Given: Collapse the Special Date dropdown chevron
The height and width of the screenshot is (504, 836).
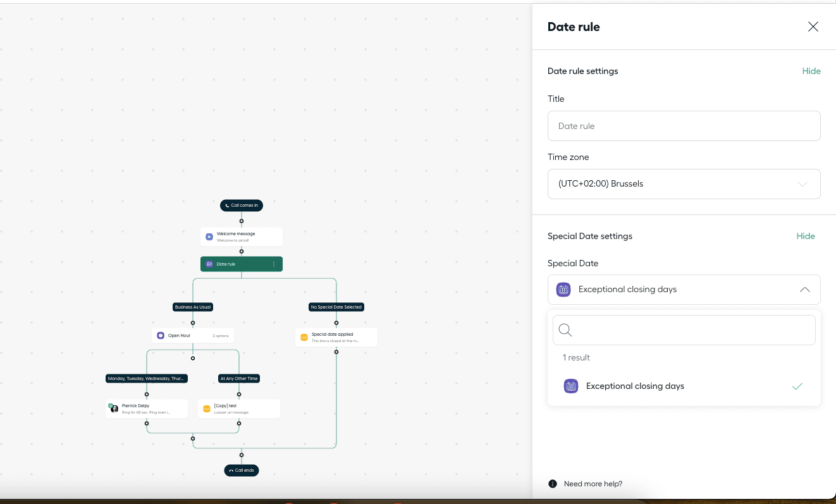Looking at the screenshot, I should 804,290.
